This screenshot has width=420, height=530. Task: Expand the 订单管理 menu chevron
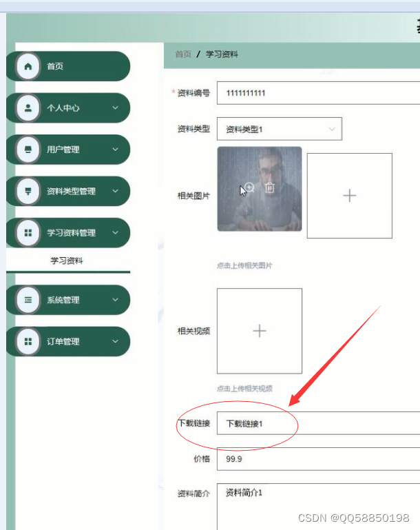[x=115, y=341]
